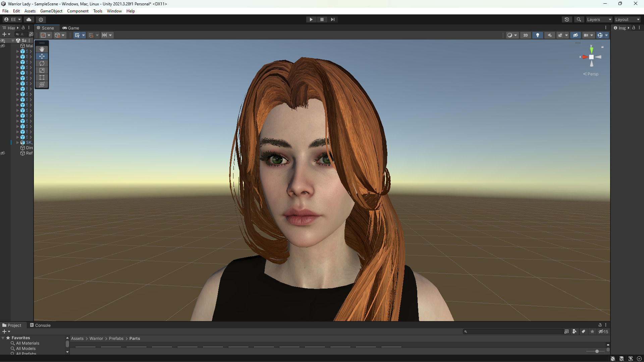
Task: Toggle hidden objects scene visibility
Action: click(576, 35)
